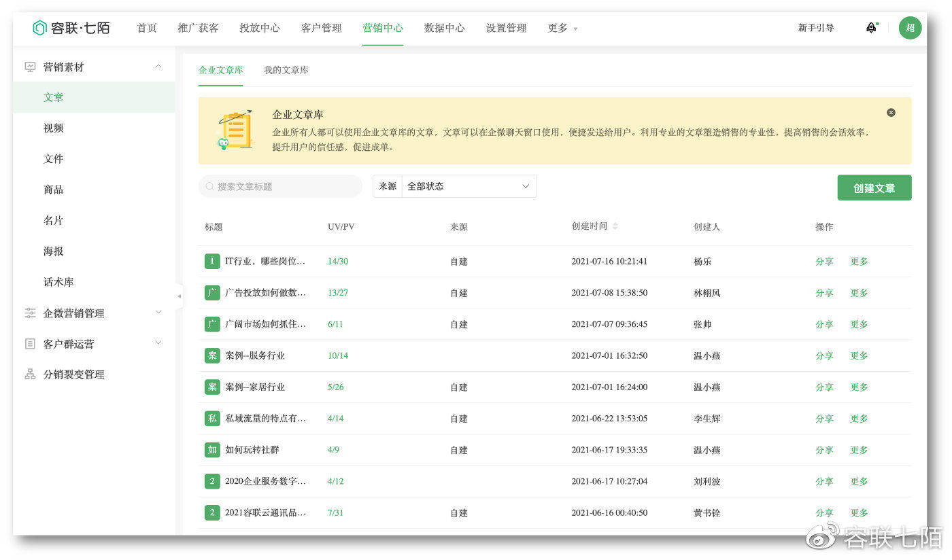Select 视频 in the sidebar
952x560 pixels.
click(54, 128)
